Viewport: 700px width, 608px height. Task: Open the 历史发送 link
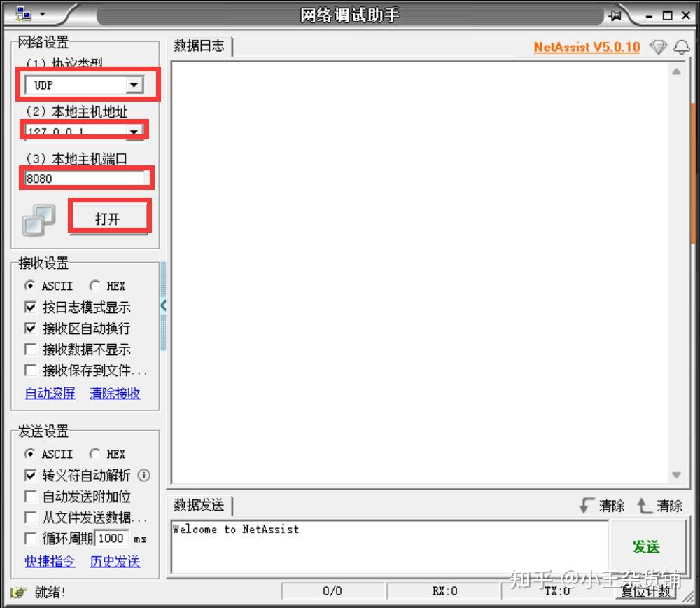(115, 561)
